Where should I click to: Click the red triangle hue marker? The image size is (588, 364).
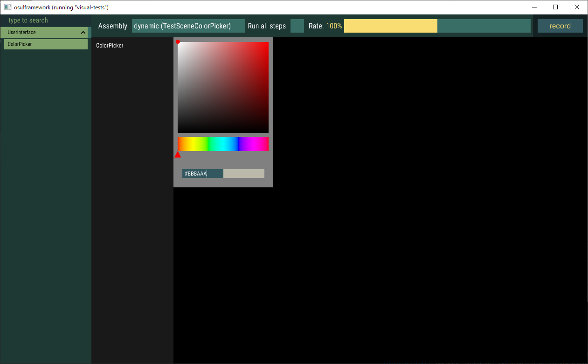[178, 154]
